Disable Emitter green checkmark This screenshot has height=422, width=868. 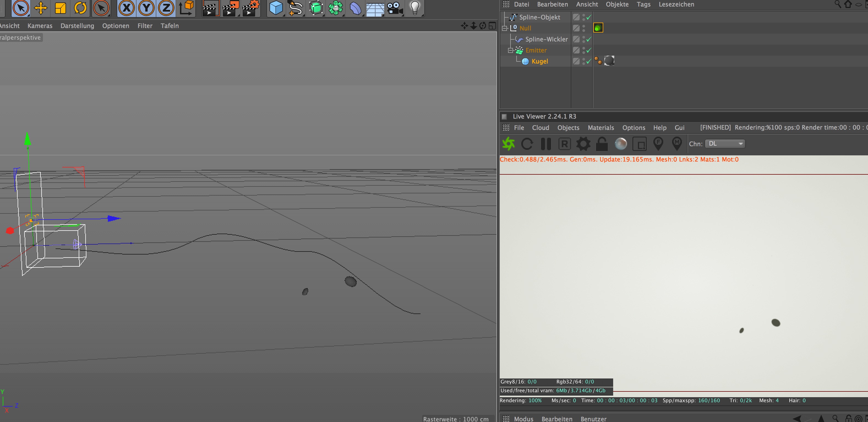click(x=589, y=51)
